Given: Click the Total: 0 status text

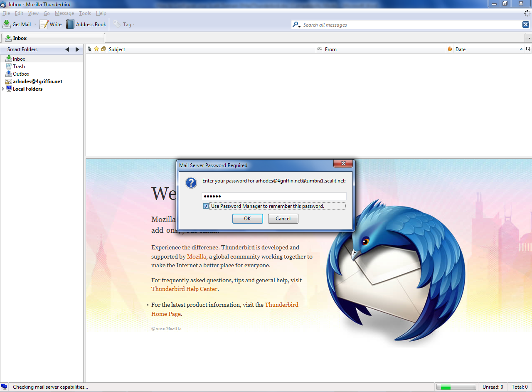Looking at the screenshot, I should (x=520, y=387).
